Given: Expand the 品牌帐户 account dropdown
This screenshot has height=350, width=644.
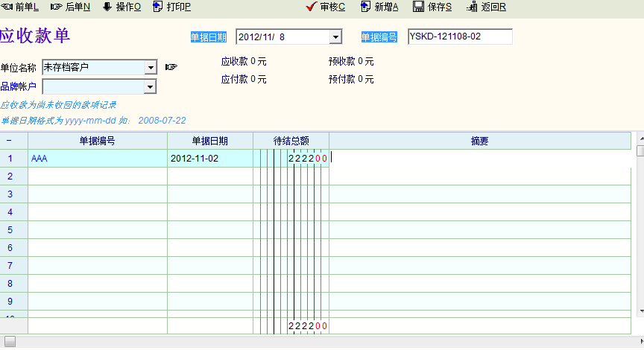Looking at the screenshot, I should [x=150, y=87].
